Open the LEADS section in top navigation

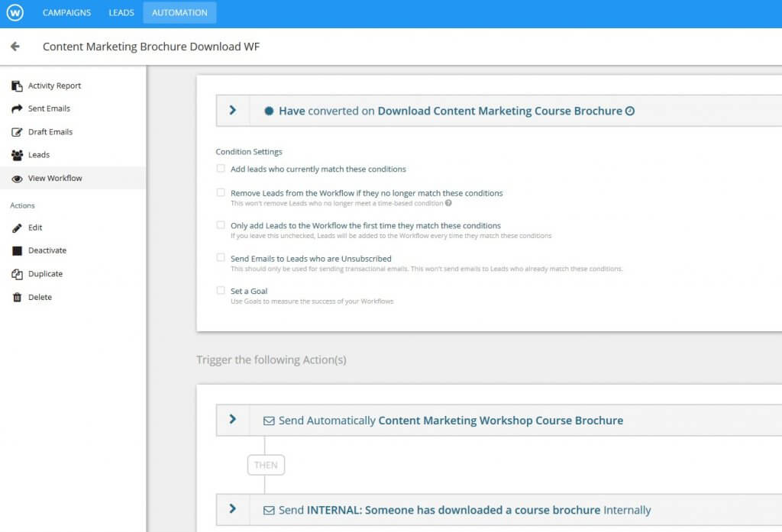point(121,12)
